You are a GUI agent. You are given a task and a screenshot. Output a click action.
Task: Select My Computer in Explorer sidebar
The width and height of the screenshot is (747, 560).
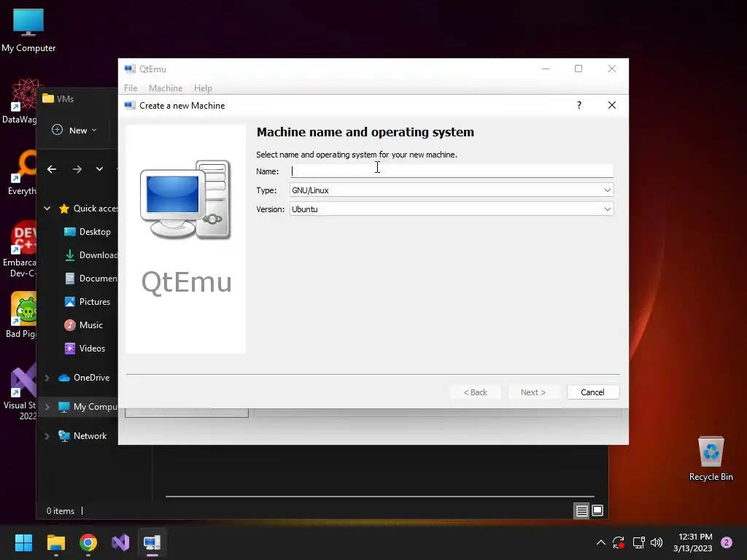[88, 407]
